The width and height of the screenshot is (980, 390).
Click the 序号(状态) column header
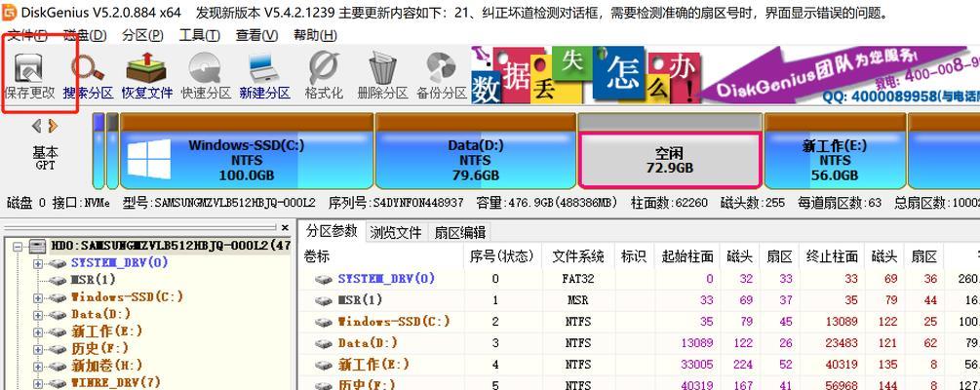click(x=502, y=256)
